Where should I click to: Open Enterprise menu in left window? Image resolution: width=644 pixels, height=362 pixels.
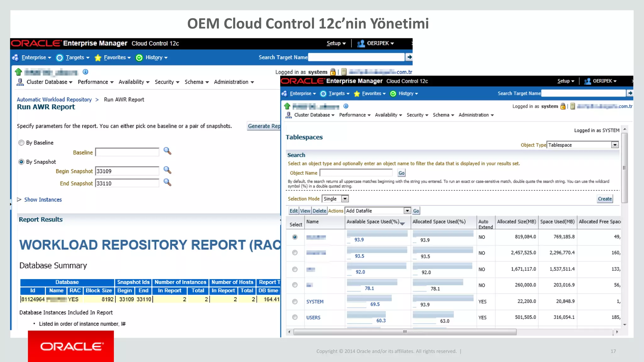point(36,58)
